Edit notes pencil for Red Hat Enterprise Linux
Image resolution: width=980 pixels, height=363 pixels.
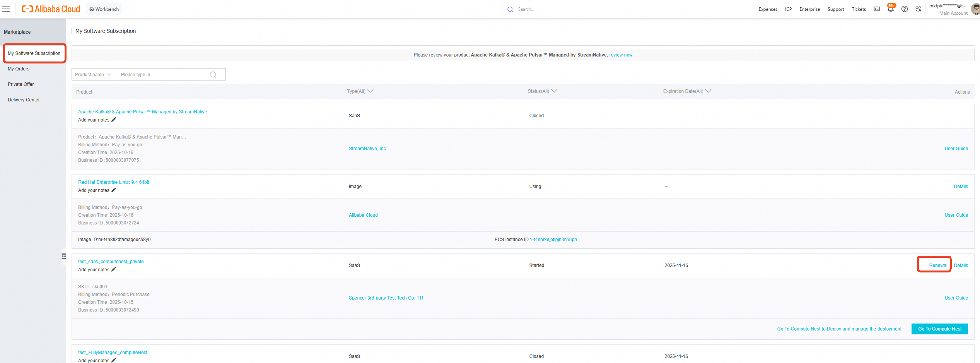pyautogui.click(x=114, y=190)
